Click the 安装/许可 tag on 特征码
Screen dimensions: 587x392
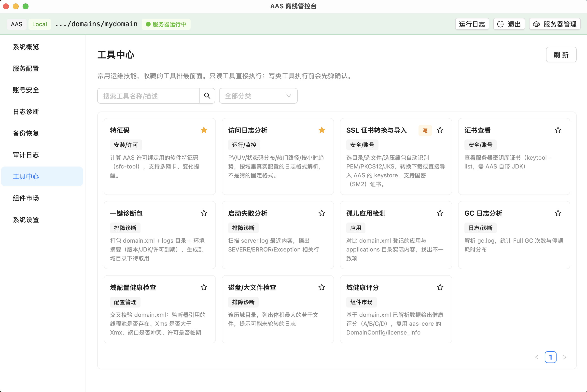click(126, 145)
